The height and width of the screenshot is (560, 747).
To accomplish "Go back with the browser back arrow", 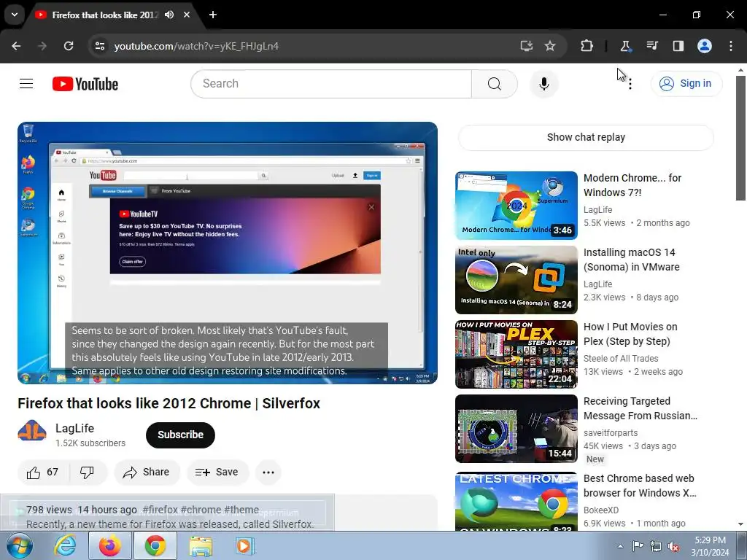I will (x=16, y=46).
